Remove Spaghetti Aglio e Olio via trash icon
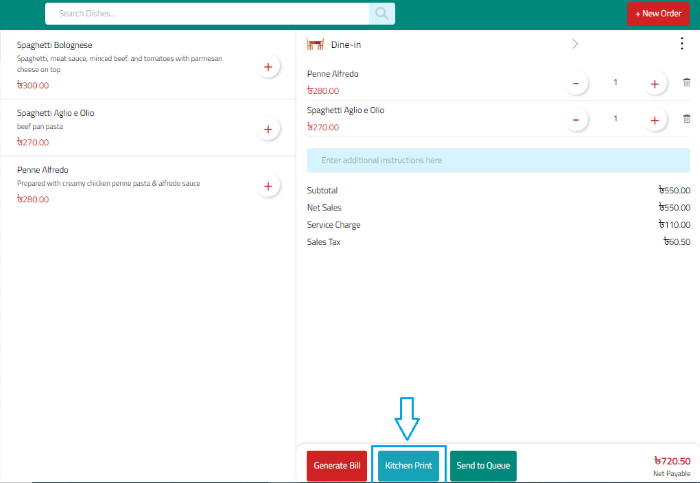Viewport: 700px width, 483px height. coord(686,119)
